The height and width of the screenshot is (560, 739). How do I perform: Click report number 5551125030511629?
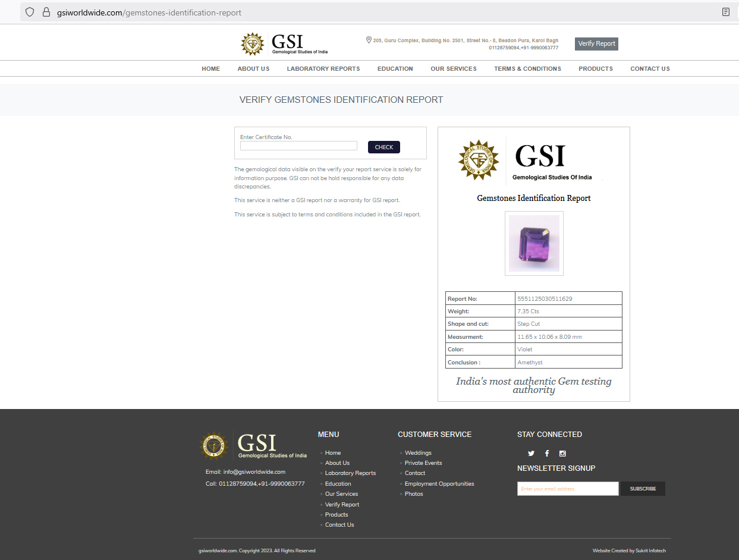(545, 298)
